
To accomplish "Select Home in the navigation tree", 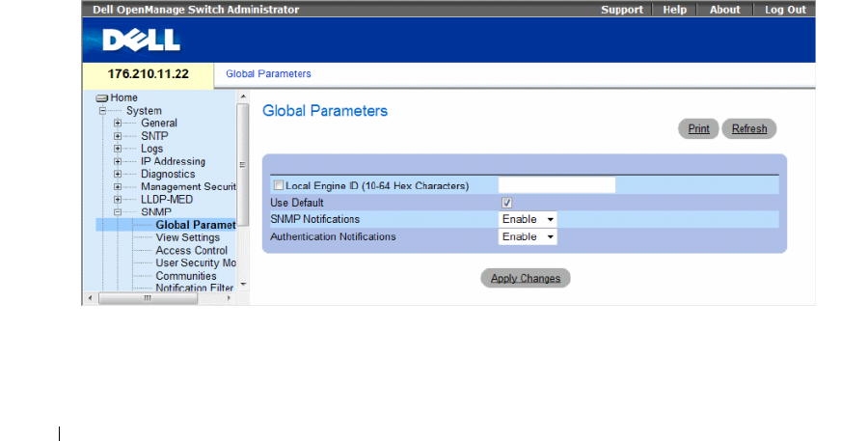I will (x=123, y=98).
